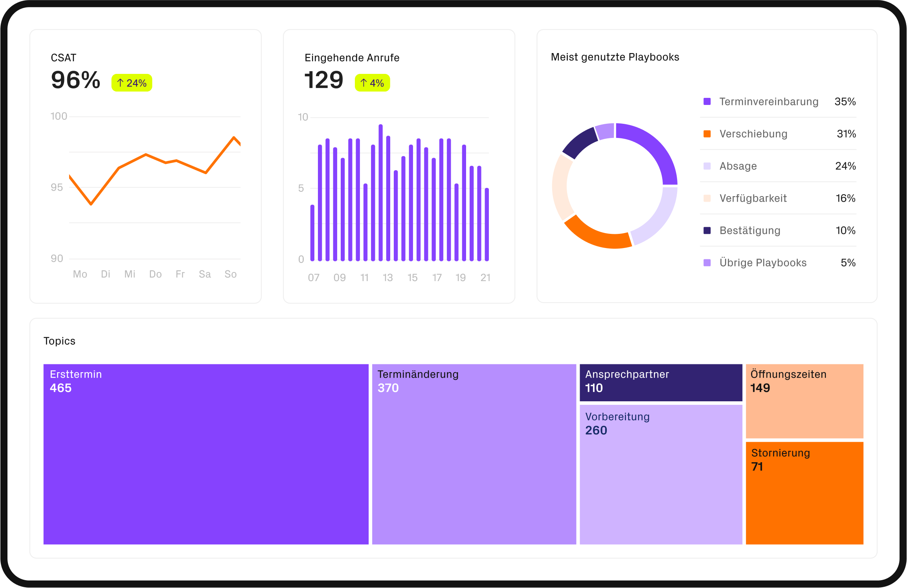Screen dimensions: 907x588
Task: Click the orange Verschiebung legend marker
Action: click(x=707, y=134)
